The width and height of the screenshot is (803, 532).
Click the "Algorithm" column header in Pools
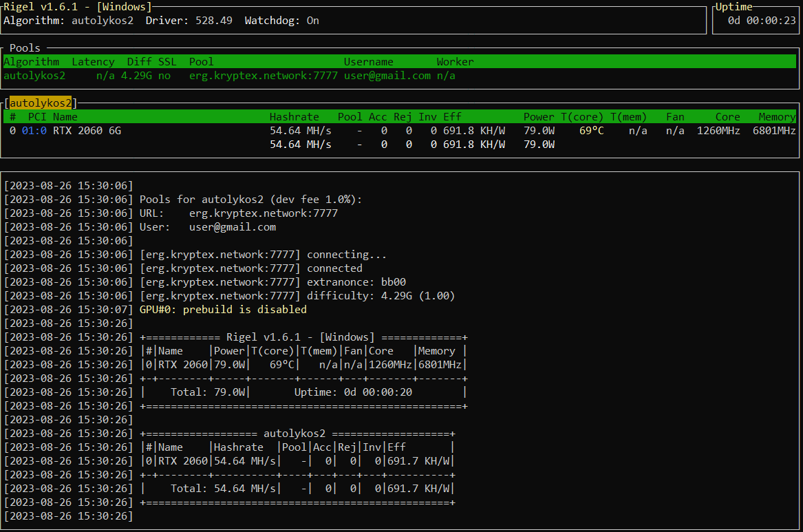[31, 62]
